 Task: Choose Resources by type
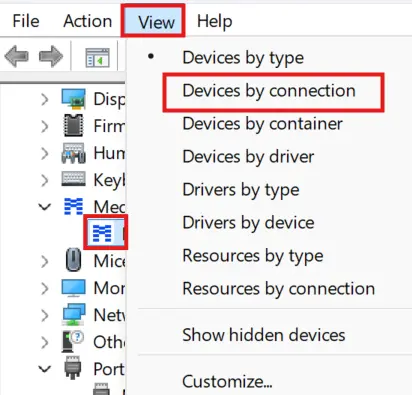point(253,256)
